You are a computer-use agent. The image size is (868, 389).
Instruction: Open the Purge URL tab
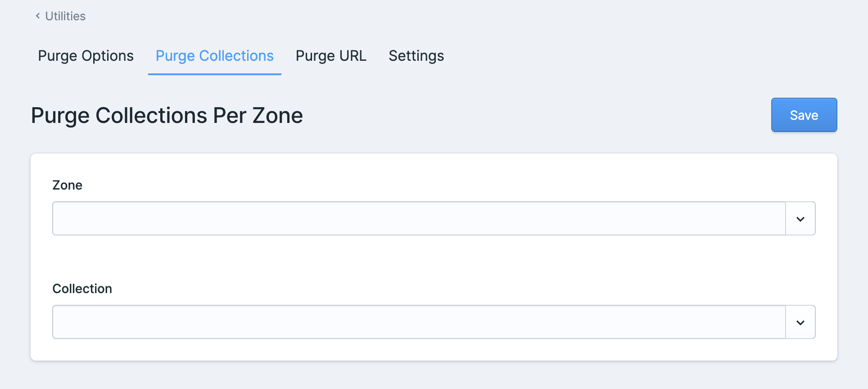pyautogui.click(x=331, y=56)
